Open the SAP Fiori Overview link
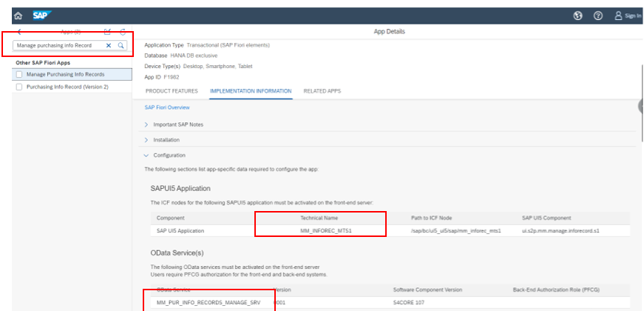This screenshot has width=644, height=311. (167, 107)
